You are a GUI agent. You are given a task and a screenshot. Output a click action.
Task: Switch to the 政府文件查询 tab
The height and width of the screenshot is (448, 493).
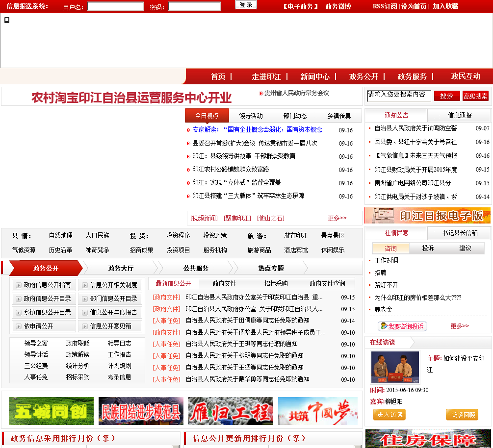point(327,283)
